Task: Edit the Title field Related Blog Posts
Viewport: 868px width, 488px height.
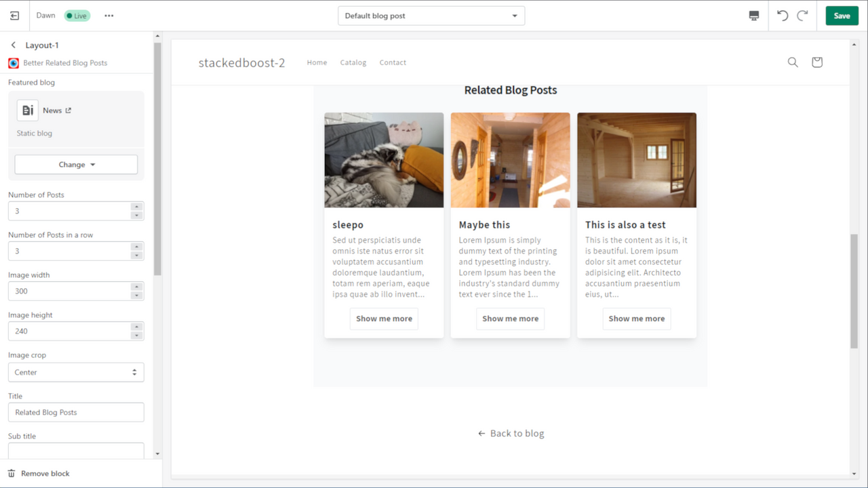Action: (76, 412)
